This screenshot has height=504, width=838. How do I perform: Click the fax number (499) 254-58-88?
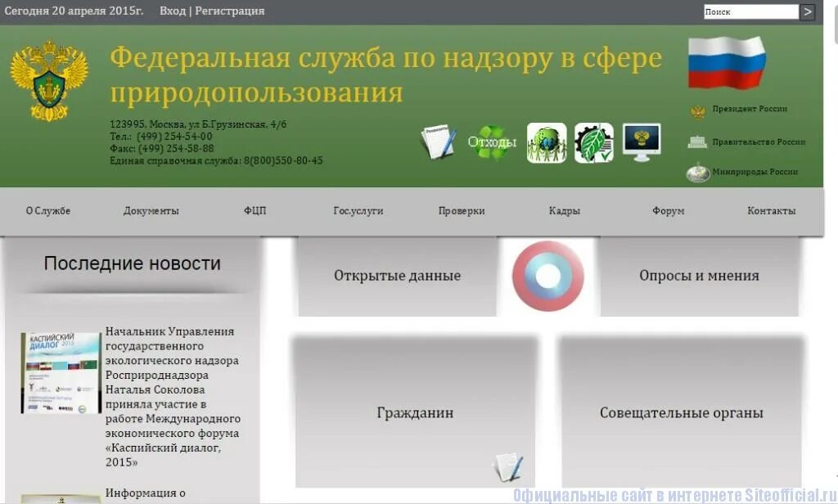pyautogui.click(x=176, y=148)
